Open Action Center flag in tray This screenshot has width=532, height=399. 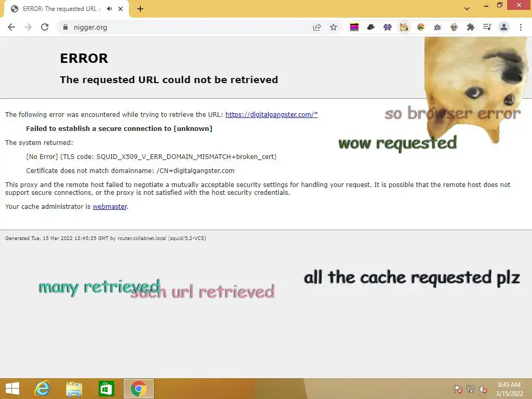click(458, 389)
